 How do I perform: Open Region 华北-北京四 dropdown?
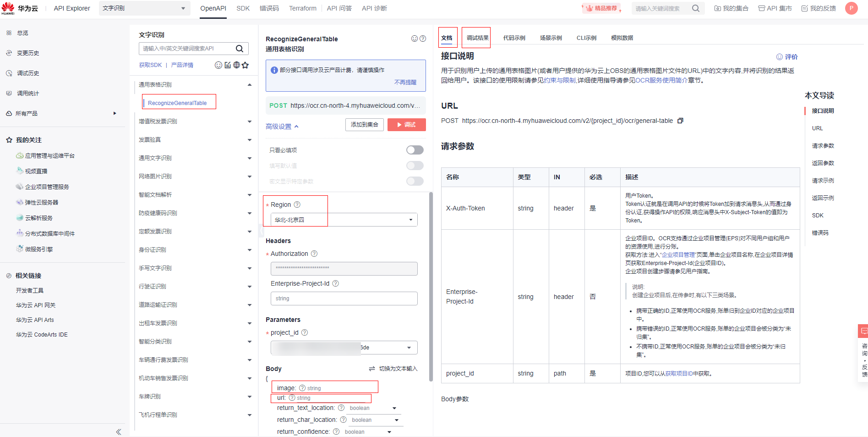344,220
